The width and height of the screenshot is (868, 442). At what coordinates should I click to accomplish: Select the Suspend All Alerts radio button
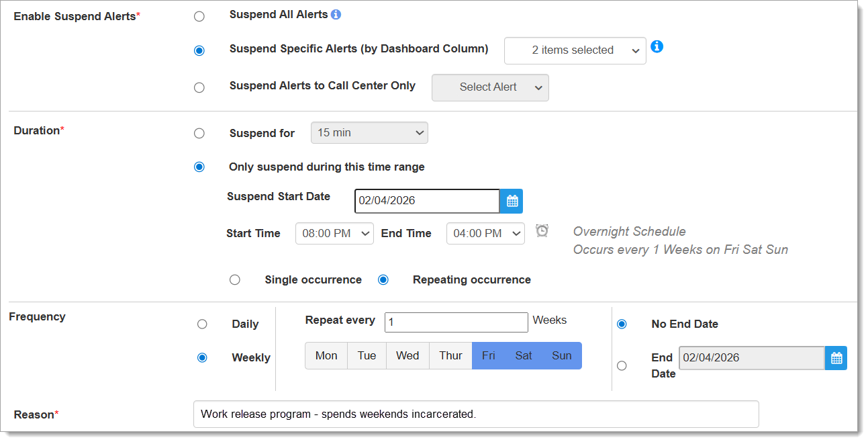[x=199, y=16]
